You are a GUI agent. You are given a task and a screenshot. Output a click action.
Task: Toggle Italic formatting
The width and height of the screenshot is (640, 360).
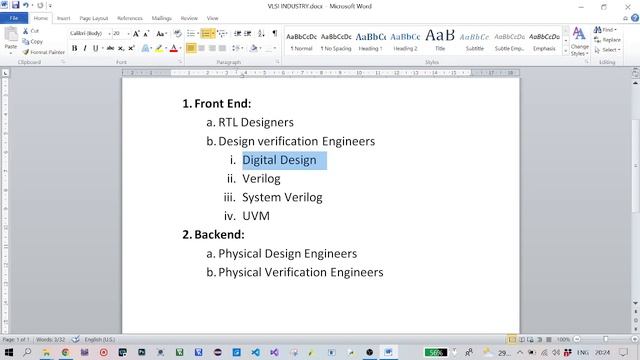click(85, 48)
